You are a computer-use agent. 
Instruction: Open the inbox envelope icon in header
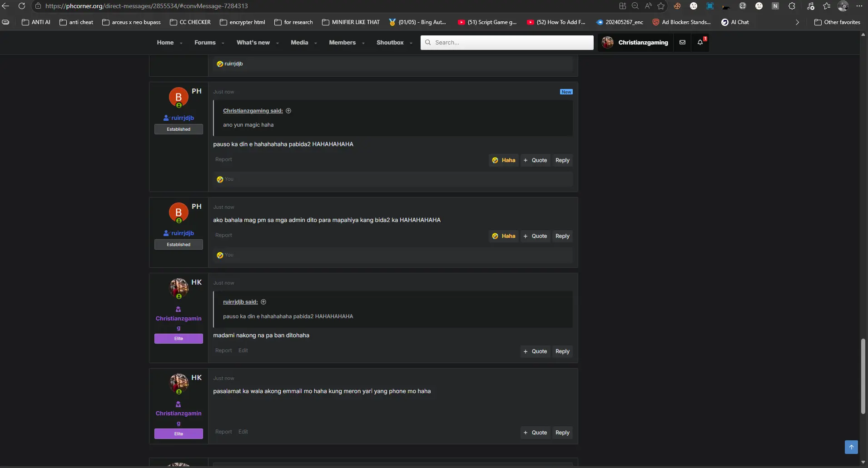tap(682, 42)
